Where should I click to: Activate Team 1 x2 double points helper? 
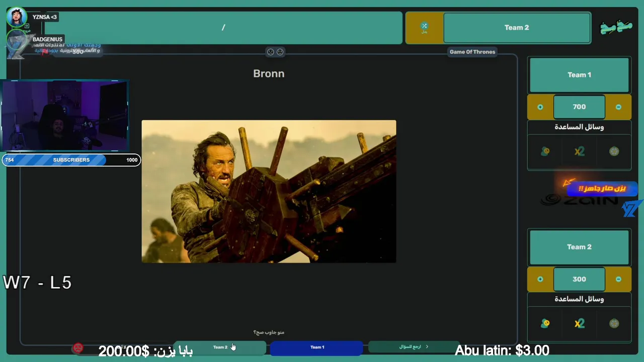[579, 151]
